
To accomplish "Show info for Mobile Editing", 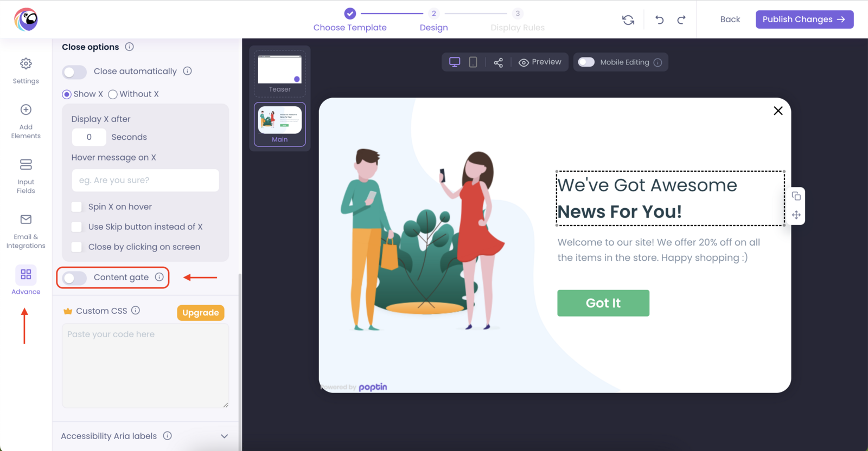I will 658,62.
